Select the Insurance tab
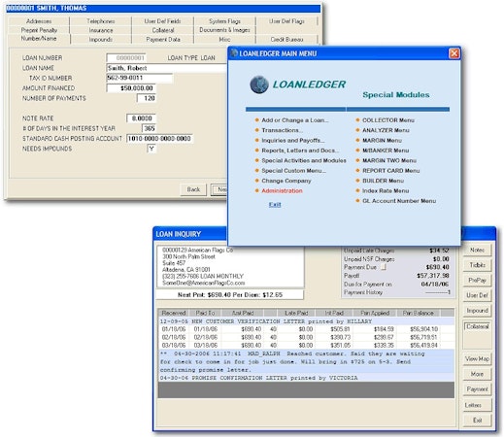 click(x=101, y=30)
